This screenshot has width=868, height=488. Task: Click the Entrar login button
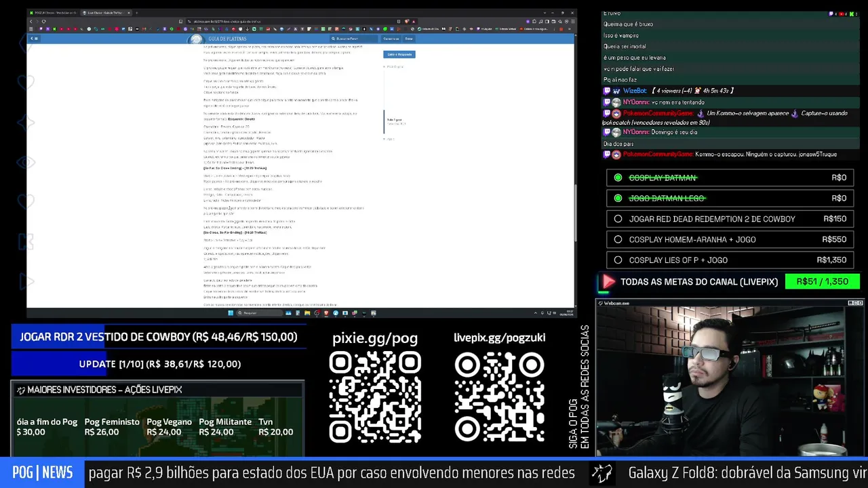point(408,39)
